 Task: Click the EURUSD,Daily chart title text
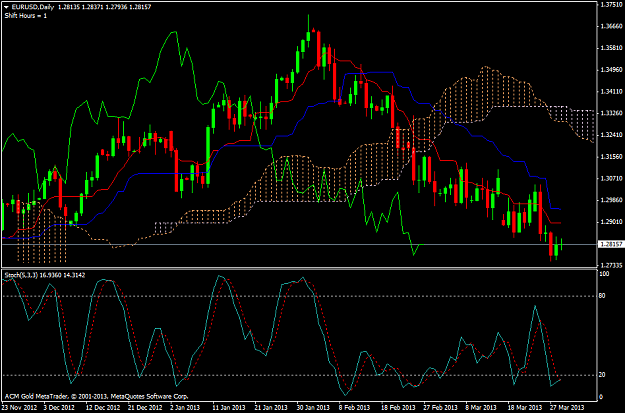pyautogui.click(x=33, y=7)
